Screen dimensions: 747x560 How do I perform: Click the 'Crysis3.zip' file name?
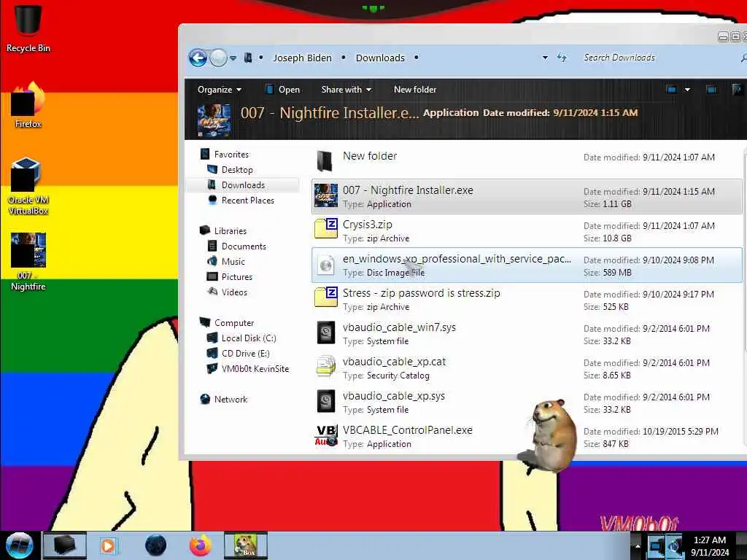tap(368, 225)
